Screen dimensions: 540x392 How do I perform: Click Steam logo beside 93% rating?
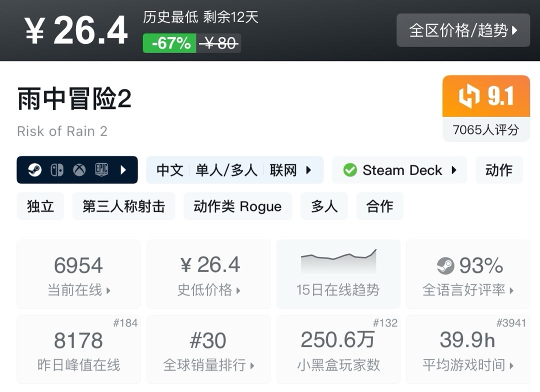[445, 266]
